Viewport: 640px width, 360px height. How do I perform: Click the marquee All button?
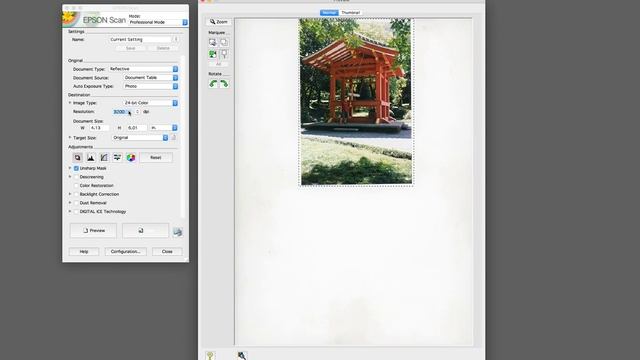tap(218, 64)
